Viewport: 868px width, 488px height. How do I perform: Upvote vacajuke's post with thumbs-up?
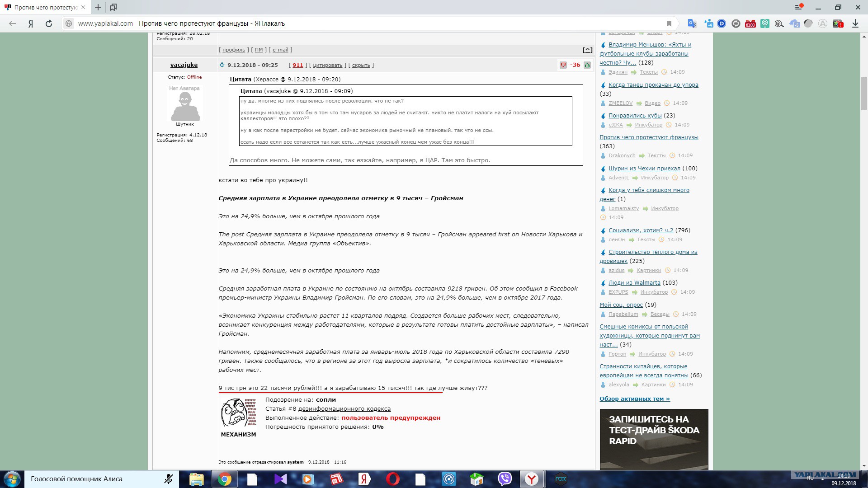tap(587, 65)
